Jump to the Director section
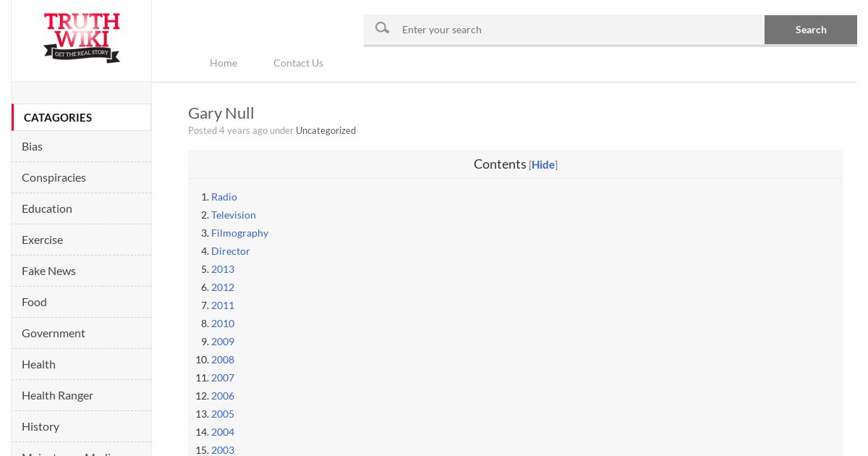The image size is (868, 456). pyautogui.click(x=231, y=251)
